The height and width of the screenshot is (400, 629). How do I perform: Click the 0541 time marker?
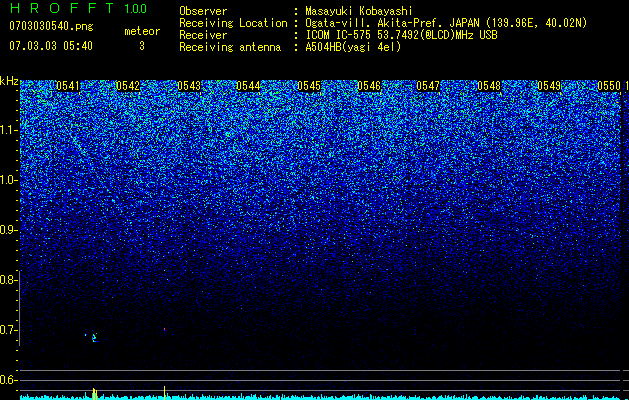[68, 86]
